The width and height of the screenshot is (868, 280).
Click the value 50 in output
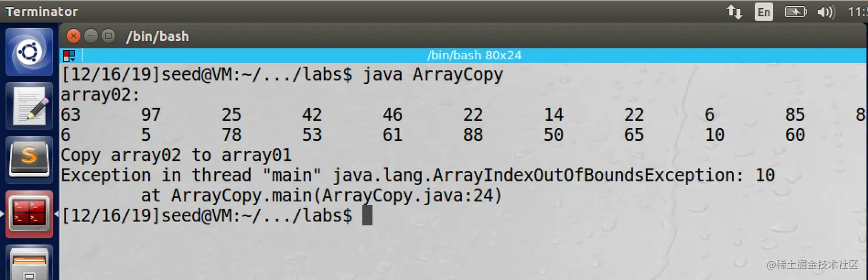[553, 135]
